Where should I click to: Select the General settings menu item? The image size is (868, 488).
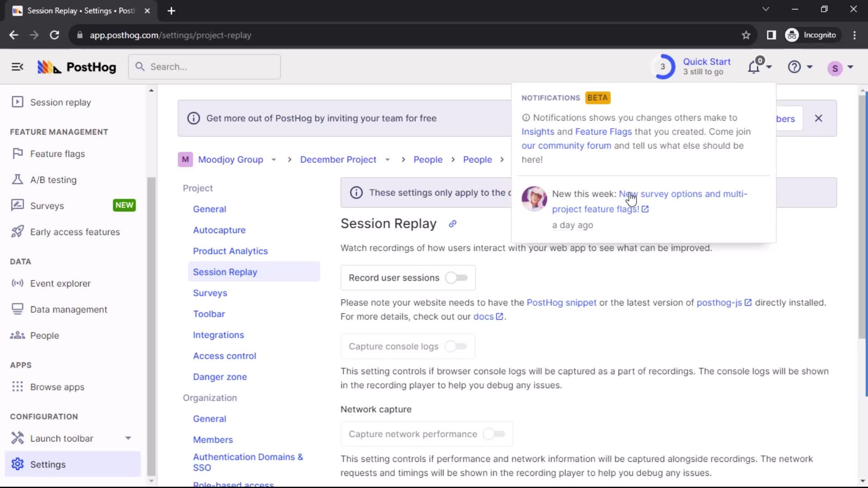[210, 209]
